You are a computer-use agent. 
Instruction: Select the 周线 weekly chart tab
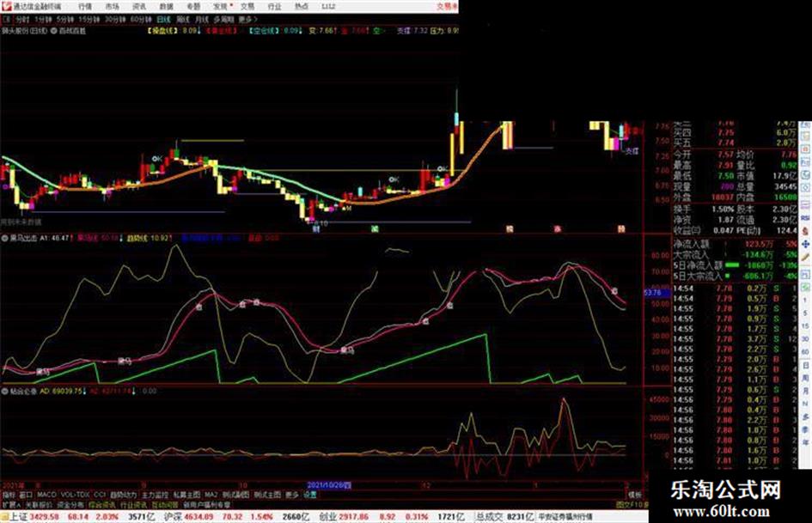tap(183, 19)
